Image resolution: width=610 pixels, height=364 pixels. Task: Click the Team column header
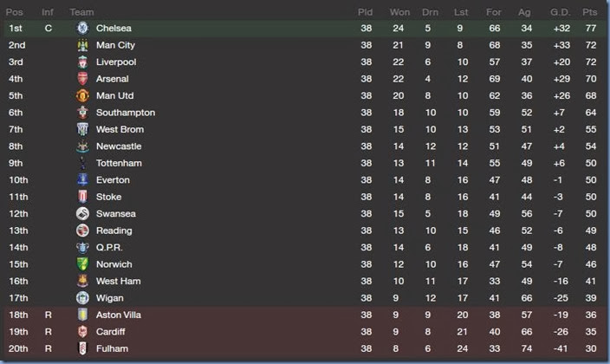click(x=81, y=12)
